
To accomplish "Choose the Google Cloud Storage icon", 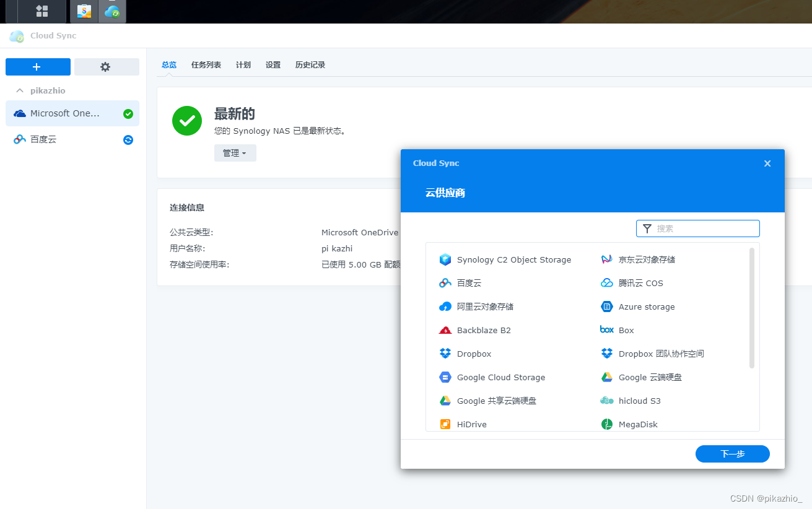I will [x=445, y=377].
